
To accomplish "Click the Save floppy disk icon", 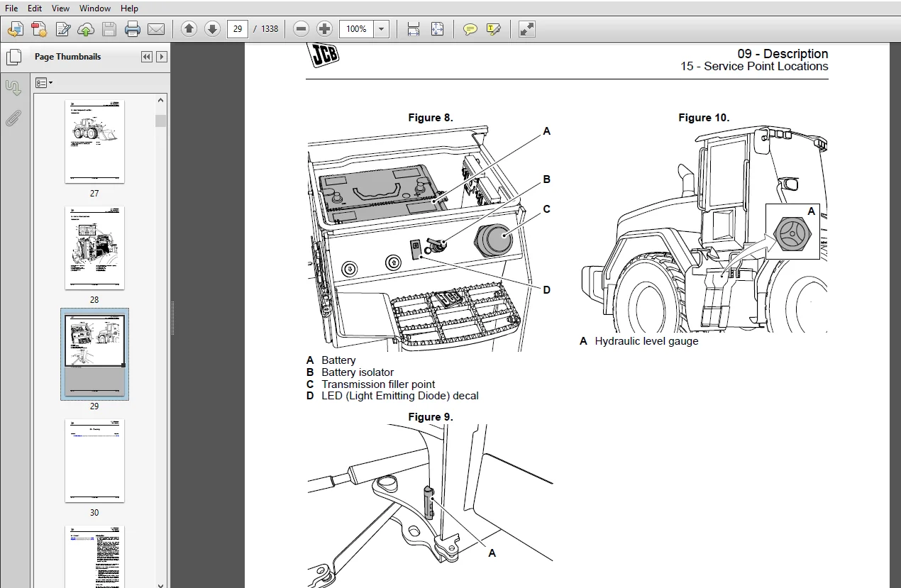I will tap(109, 29).
